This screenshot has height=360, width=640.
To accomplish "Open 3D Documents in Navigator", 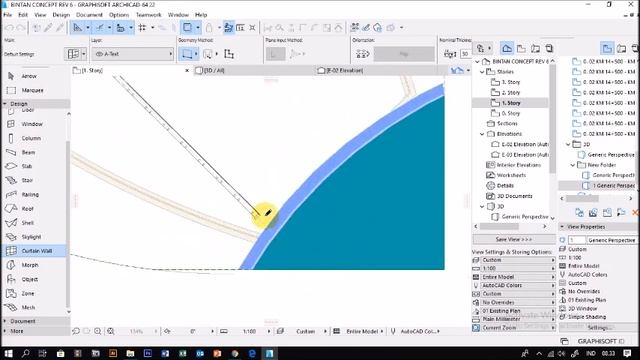I will 514,196.
